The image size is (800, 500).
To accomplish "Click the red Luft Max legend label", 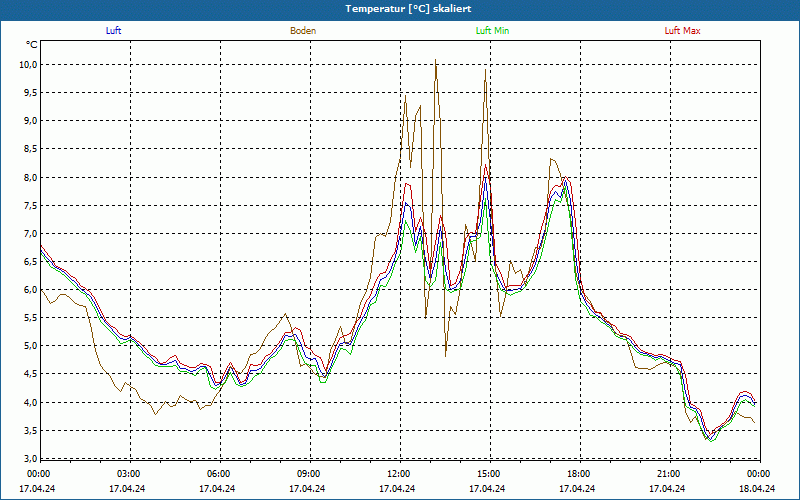I will pyautogui.click(x=682, y=31).
